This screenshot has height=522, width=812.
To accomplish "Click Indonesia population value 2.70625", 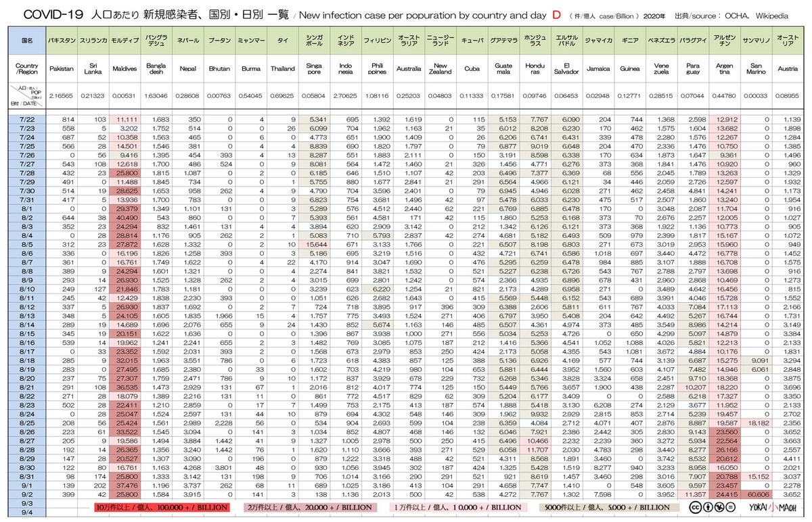I will (x=345, y=97).
